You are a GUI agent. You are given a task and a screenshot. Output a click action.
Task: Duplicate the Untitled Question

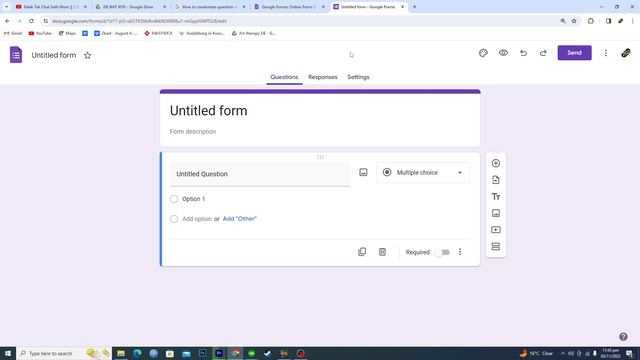click(x=362, y=252)
